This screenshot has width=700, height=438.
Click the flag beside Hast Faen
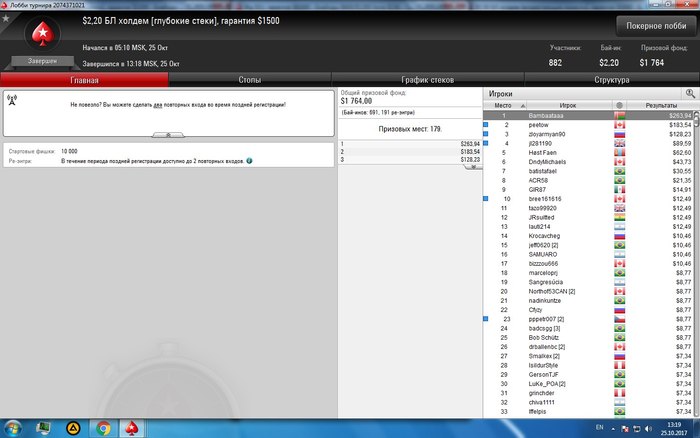pyautogui.click(x=619, y=153)
